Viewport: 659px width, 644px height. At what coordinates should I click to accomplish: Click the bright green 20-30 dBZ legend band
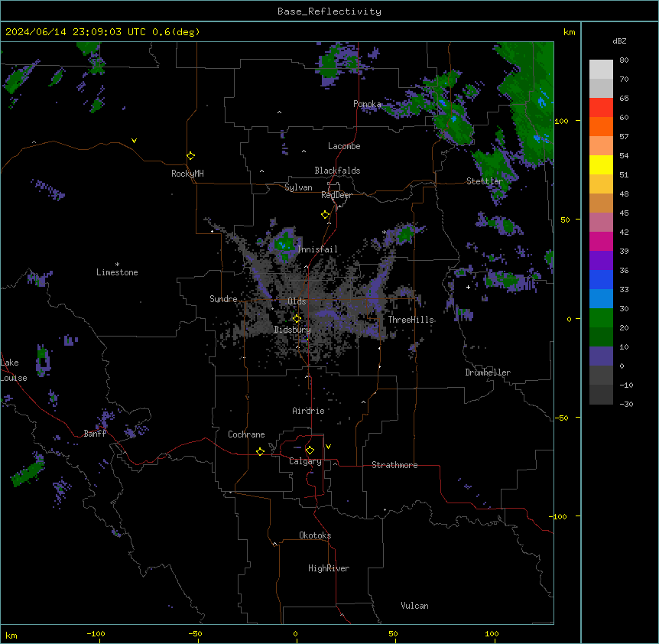[601, 318]
